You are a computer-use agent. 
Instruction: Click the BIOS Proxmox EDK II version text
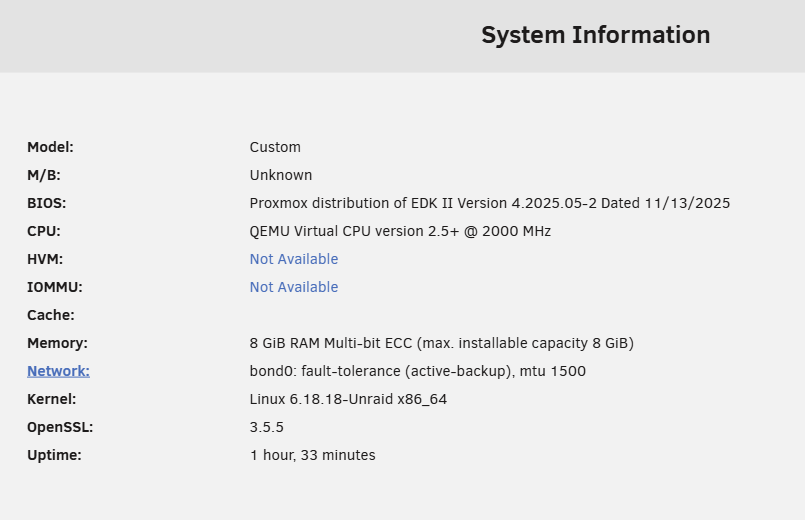(x=490, y=203)
